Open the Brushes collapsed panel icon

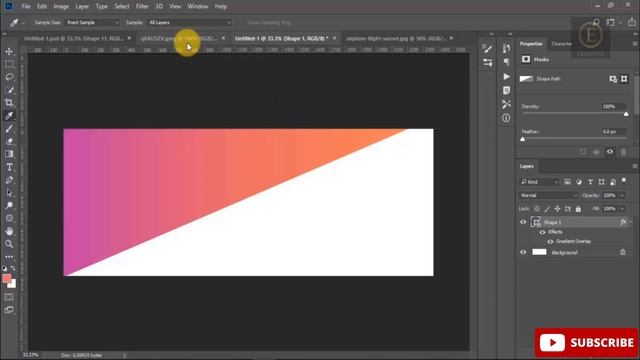[x=487, y=49]
